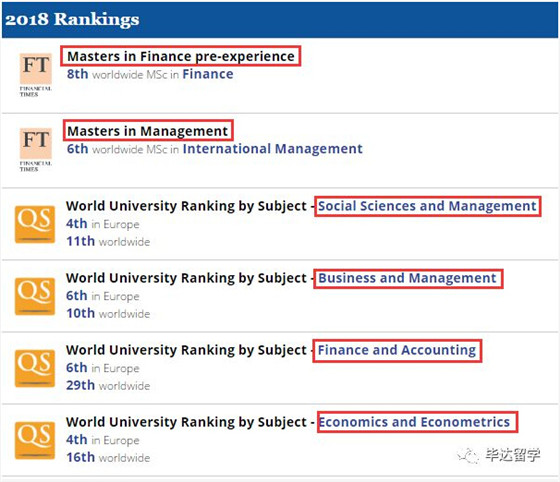The image size is (560, 482).
Task: Open Social Sciences and Management link
Action: [427, 206]
